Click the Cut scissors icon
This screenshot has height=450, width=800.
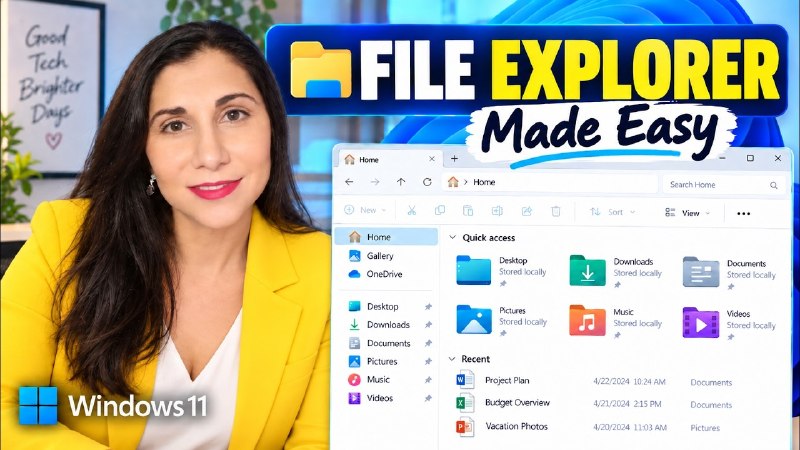click(412, 210)
